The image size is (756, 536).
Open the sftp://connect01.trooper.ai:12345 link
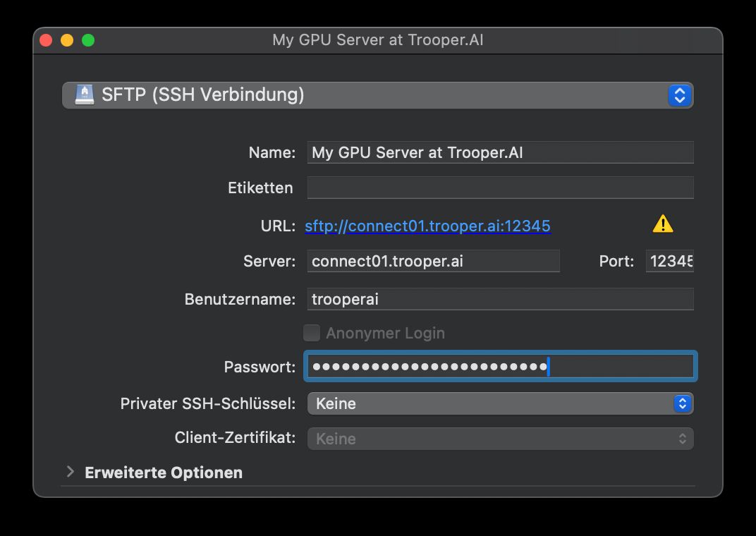pyautogui.click(x=427, y=226)
